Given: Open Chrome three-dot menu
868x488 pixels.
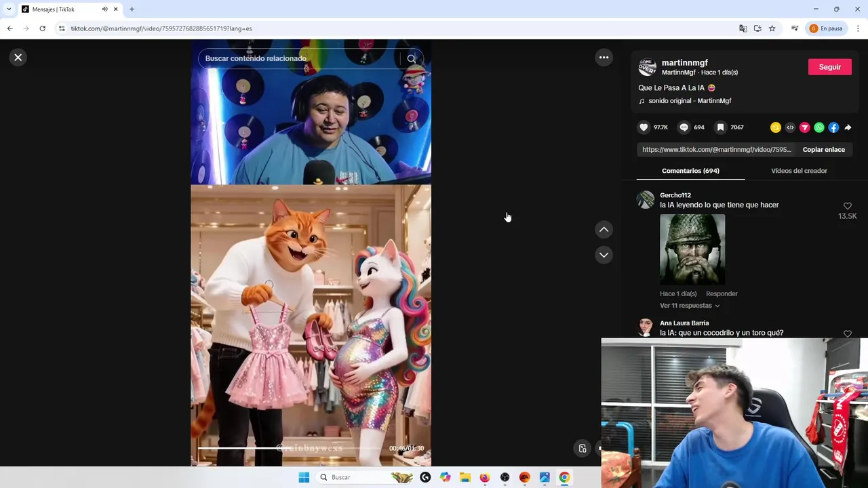Looking at the screenshot, I should 858,28.
